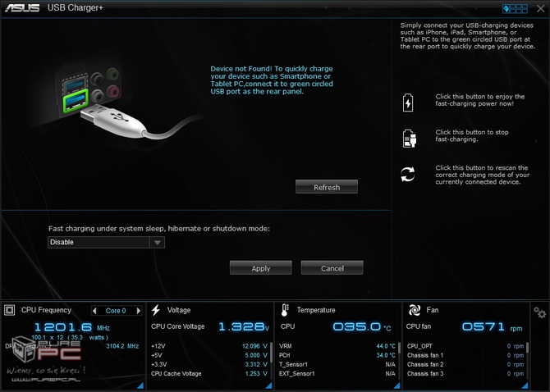
Task: Click the Refresh button
Action: pyautogui.click(x=327, y=187)
